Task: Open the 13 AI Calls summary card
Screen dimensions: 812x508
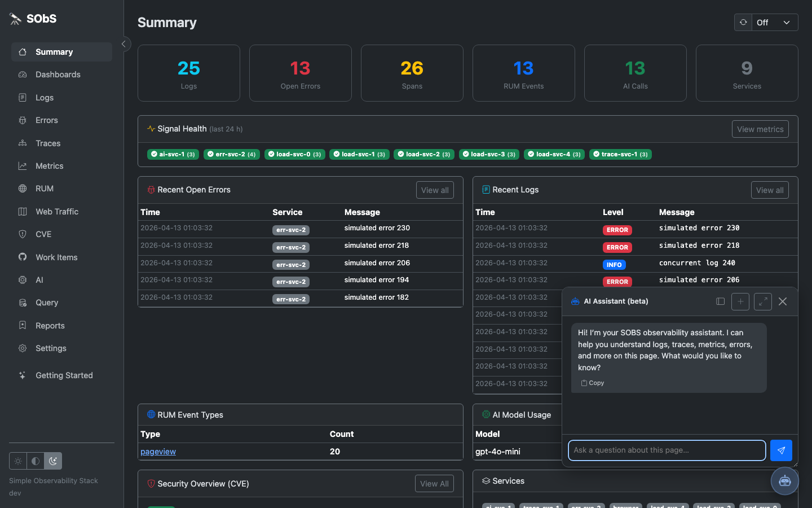Action: 636,73
